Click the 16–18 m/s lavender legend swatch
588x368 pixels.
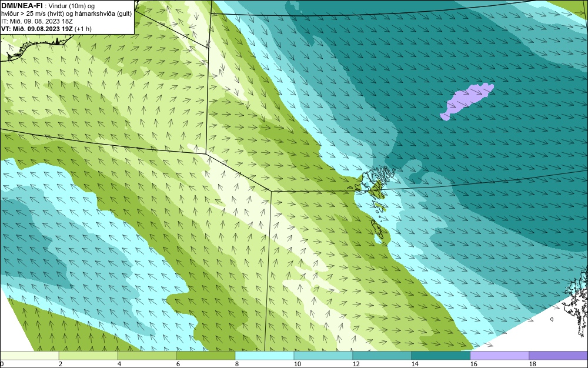pyautogui.click(x=499, y=355)
